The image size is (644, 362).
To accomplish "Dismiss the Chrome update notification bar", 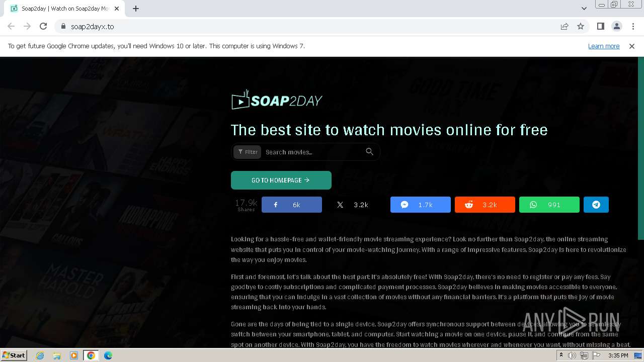I will (x=632, y=46).
